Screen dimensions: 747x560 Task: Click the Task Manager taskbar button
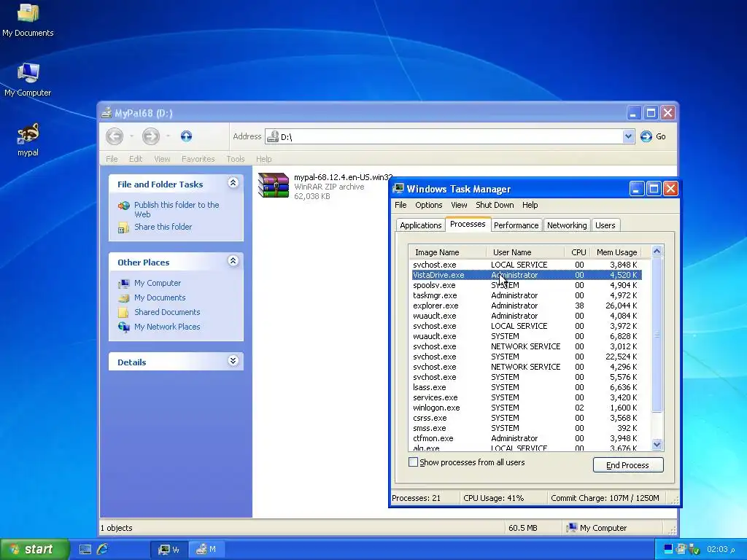169,550
